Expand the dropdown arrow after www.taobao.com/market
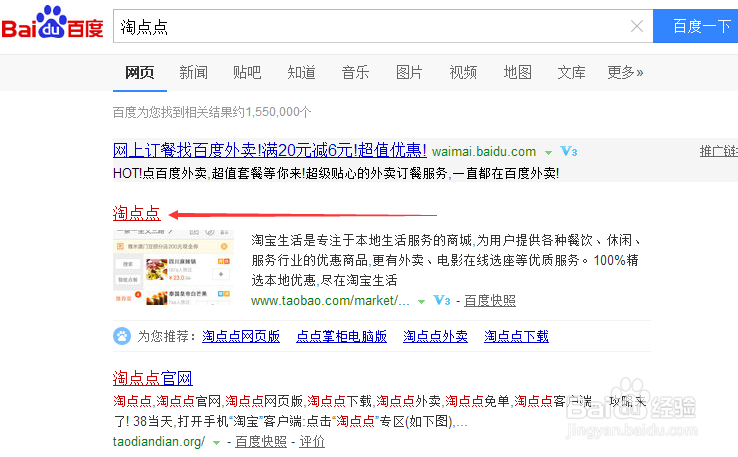The image size is (738, 457). click(x=422, y=302)
